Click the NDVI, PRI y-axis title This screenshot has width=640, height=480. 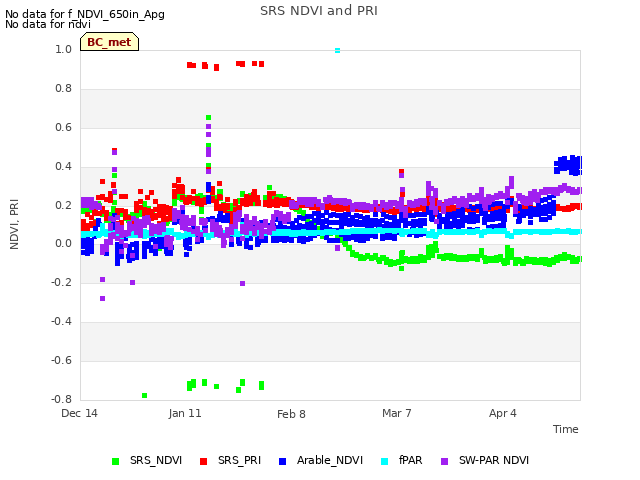[14, 224]
